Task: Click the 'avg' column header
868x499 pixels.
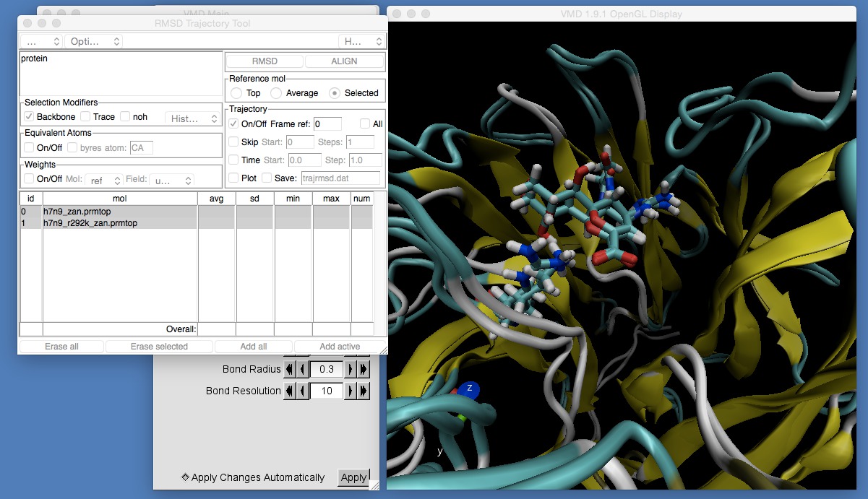Action: pyautogui.click(x=217, y=198)
